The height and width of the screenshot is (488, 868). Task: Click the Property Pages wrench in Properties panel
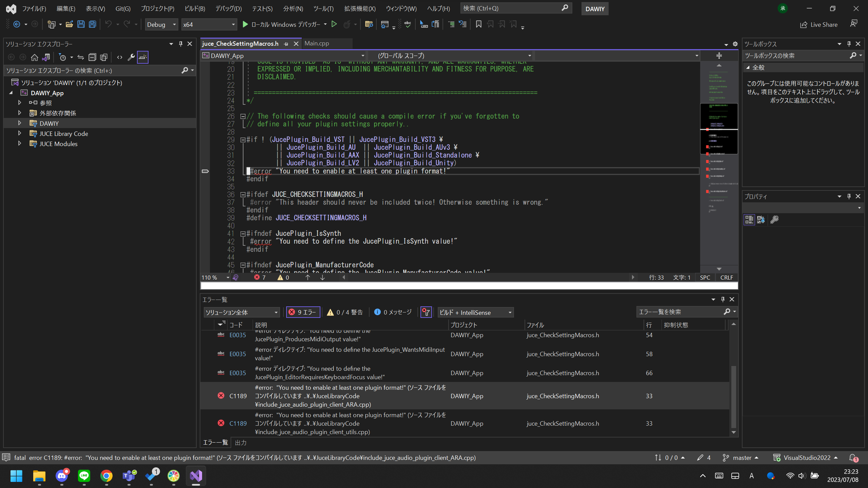click(x=774, y=220)
